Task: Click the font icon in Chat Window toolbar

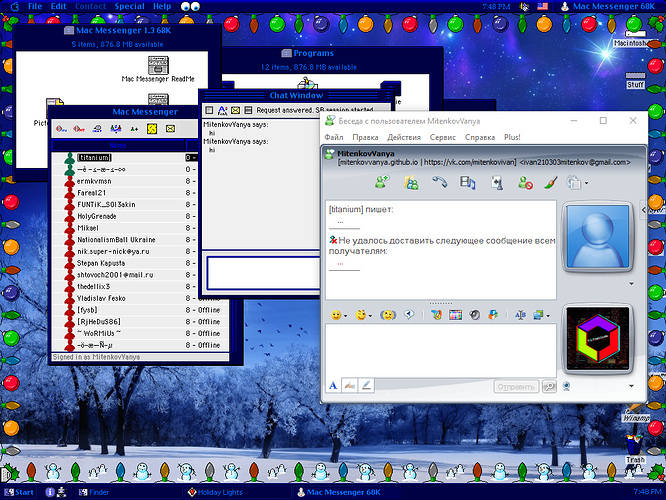Action: pyautogui.click(x=223, y=110)
